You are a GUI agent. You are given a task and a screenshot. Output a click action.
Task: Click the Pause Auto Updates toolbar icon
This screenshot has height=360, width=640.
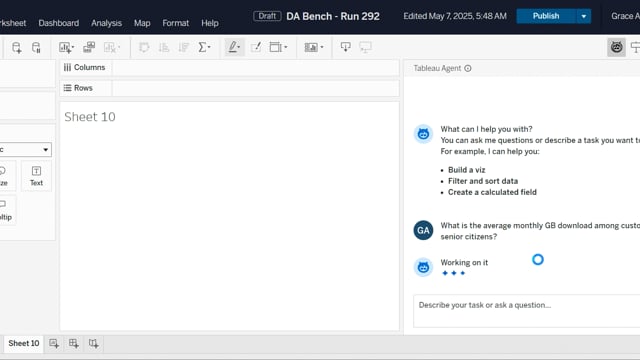pos(36,47)
